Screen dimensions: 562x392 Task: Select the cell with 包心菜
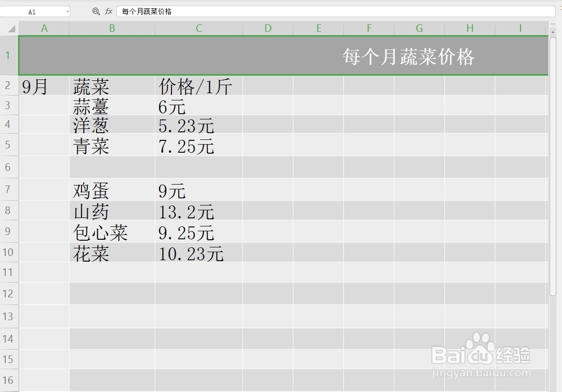[x=112, y=231]
